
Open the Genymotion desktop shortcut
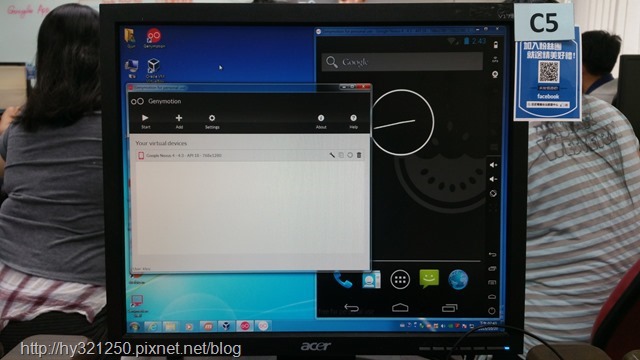tap(154, 38)
